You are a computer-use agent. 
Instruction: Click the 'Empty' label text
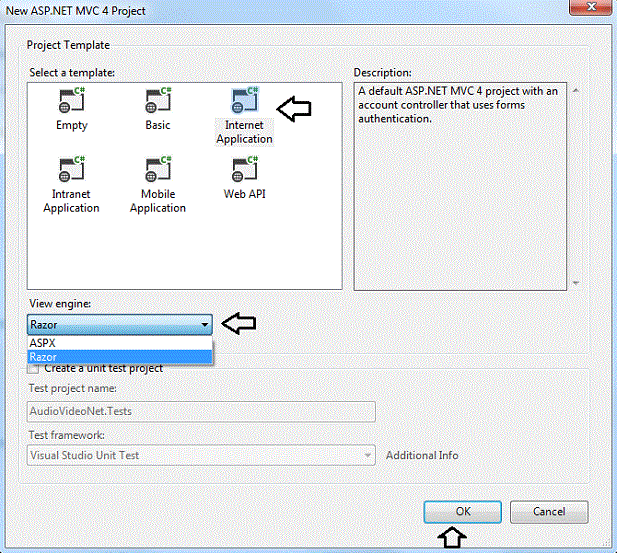tap(72, 126)
